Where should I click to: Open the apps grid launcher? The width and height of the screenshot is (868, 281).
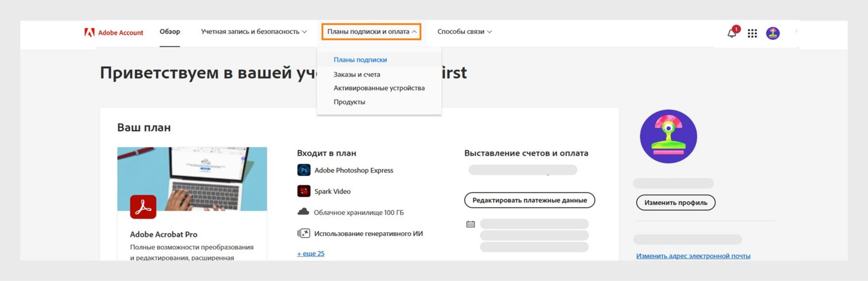[752, 33]
